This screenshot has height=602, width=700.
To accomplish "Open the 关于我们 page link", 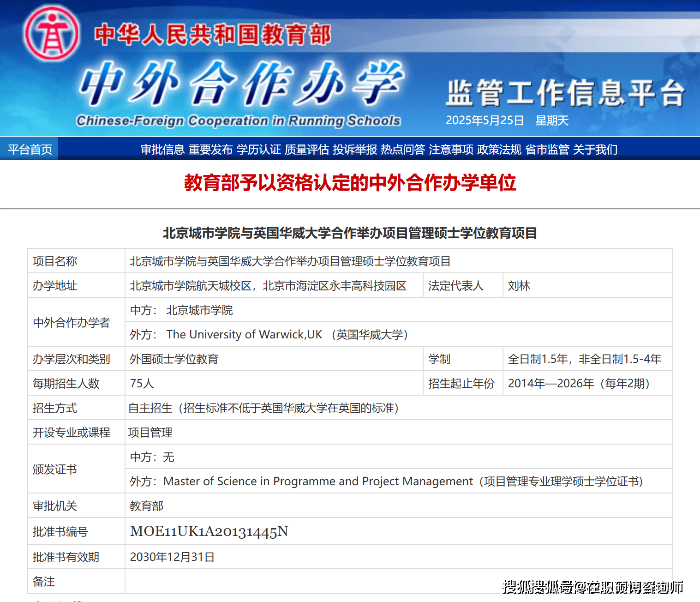I will [595, 150].
